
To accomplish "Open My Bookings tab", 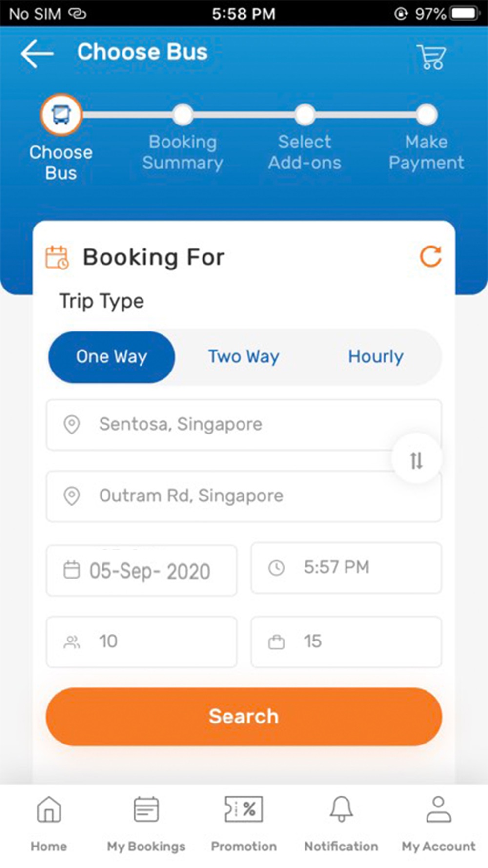I will (x=146, y=810).
